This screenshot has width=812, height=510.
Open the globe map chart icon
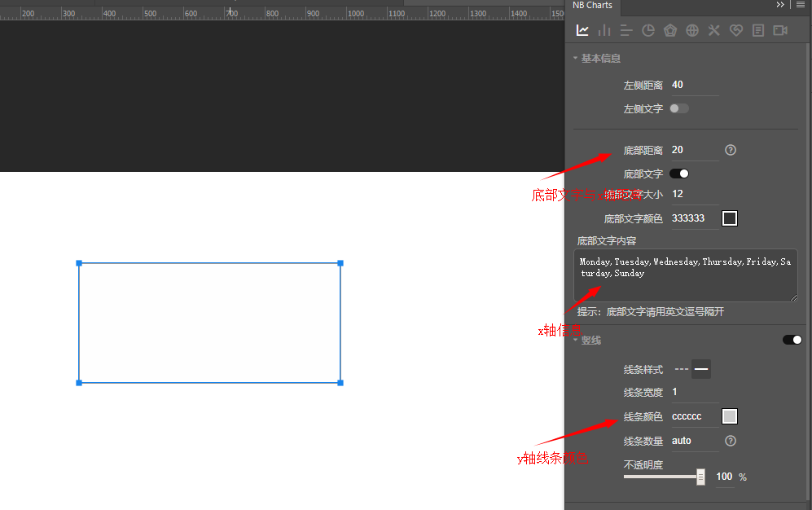[692, 30]
